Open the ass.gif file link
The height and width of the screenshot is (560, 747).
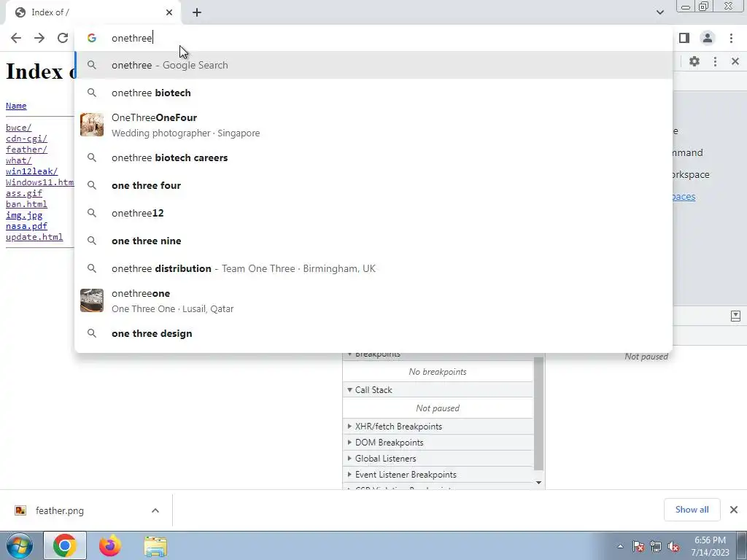(x=24, y=193)
